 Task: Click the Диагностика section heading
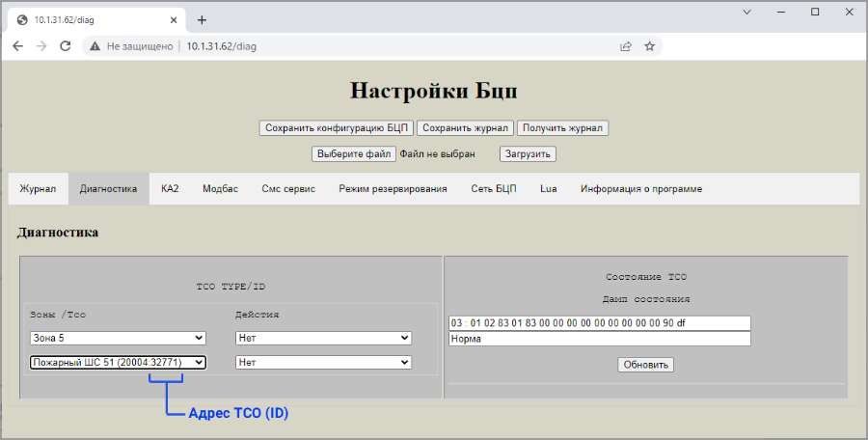point(58,233)
